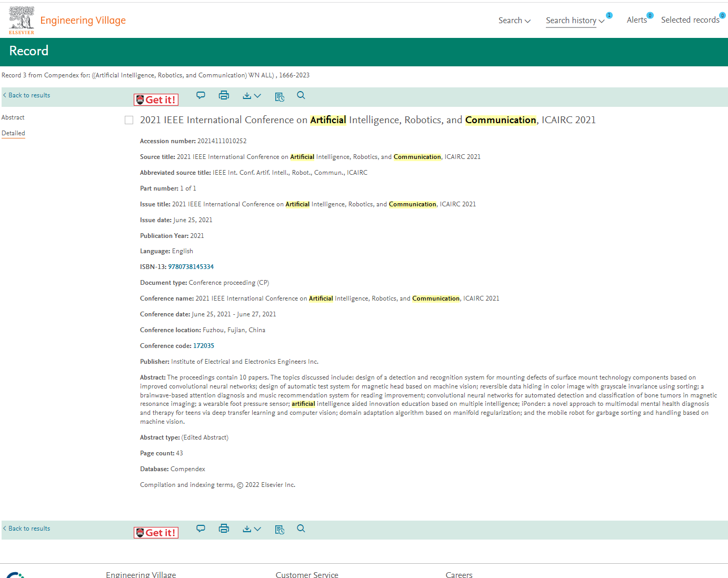Go back to results from top toolbar
728x578 pixels.
[x=26, y=95]
